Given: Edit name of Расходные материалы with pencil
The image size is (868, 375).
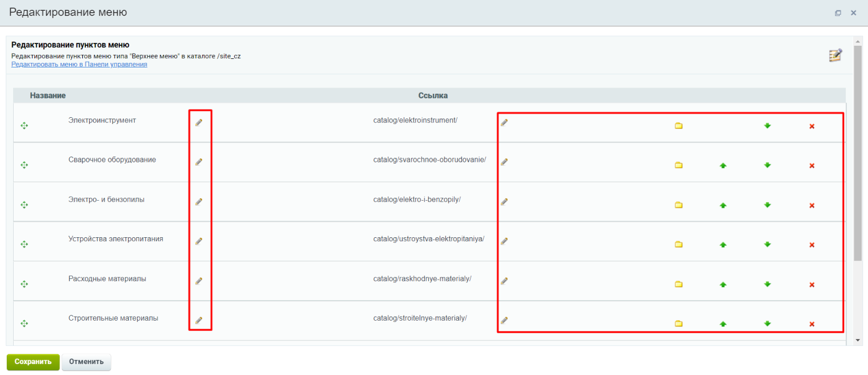Looking at the screenshot, I should pos(199,281).
